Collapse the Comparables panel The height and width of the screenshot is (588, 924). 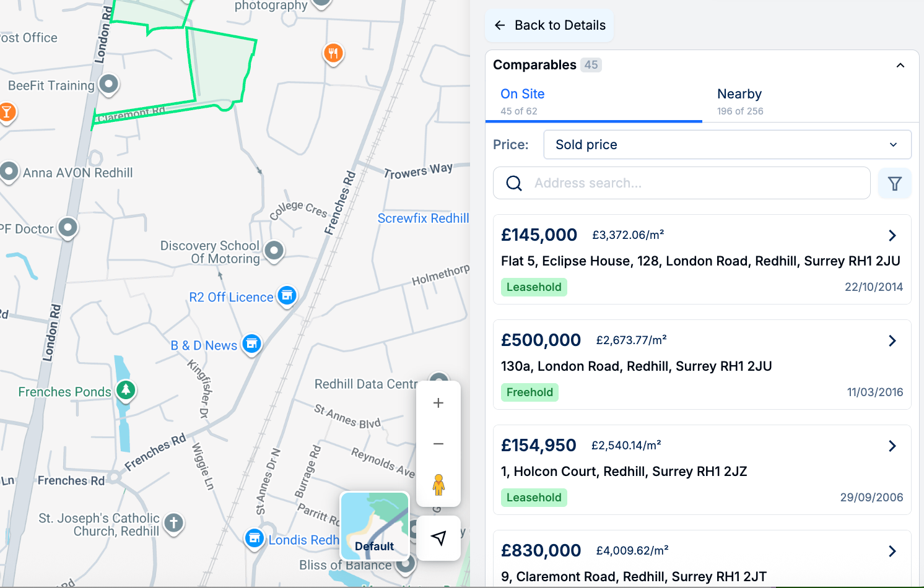pos(900,66)
